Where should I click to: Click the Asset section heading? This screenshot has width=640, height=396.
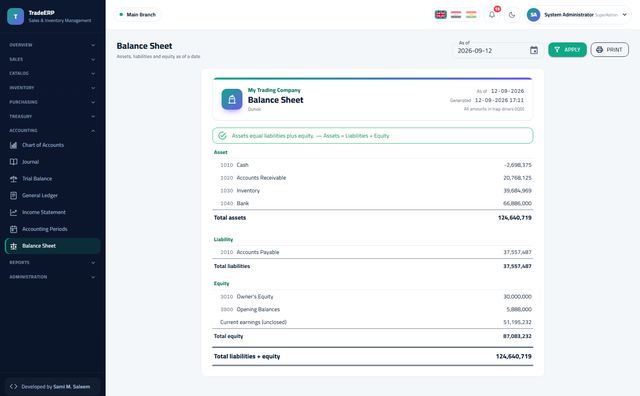(220, 152)
